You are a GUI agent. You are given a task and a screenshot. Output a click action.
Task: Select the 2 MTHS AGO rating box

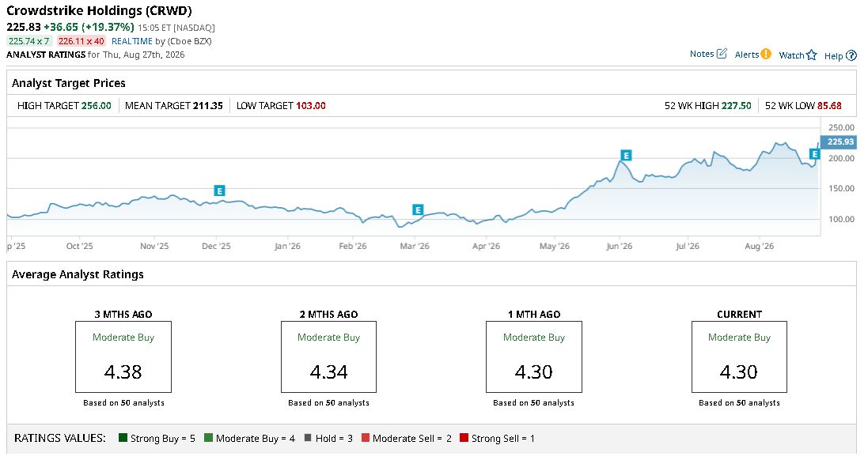tap(329, 356)
